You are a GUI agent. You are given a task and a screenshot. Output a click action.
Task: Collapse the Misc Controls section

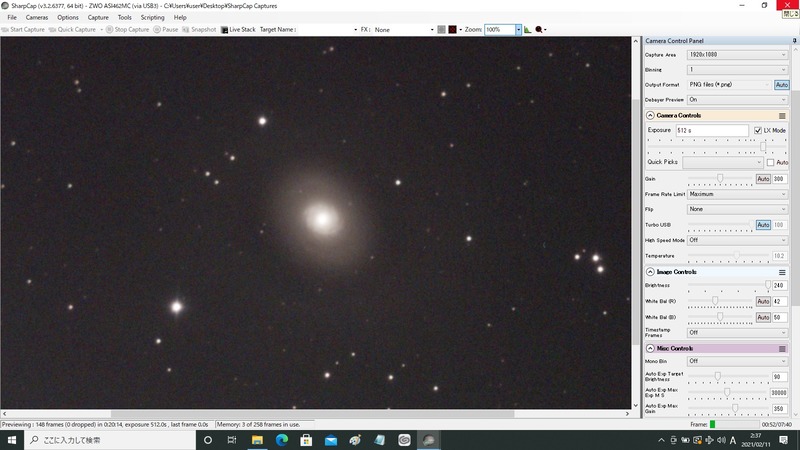(x=650, y=349)
